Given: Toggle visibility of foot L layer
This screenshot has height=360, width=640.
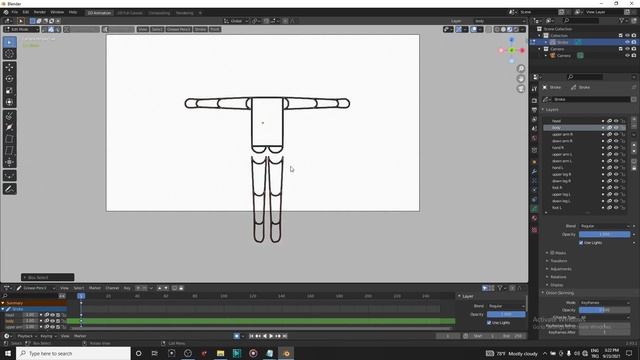Looking at the screenshot, I should coord(616,208).
